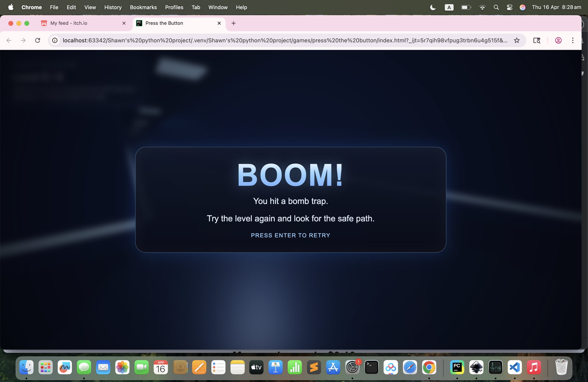The width and height of the screenshot is (588, 382).
Task: Close the Press the Button tab
Action: pyautogui.click(x=219, y=23)
